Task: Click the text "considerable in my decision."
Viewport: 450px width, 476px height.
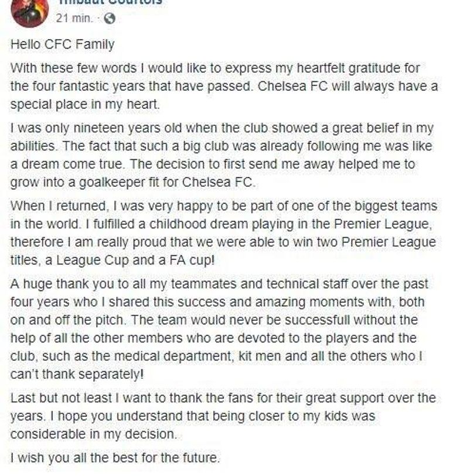Action: pyautogui.click(x=93, y=434)
